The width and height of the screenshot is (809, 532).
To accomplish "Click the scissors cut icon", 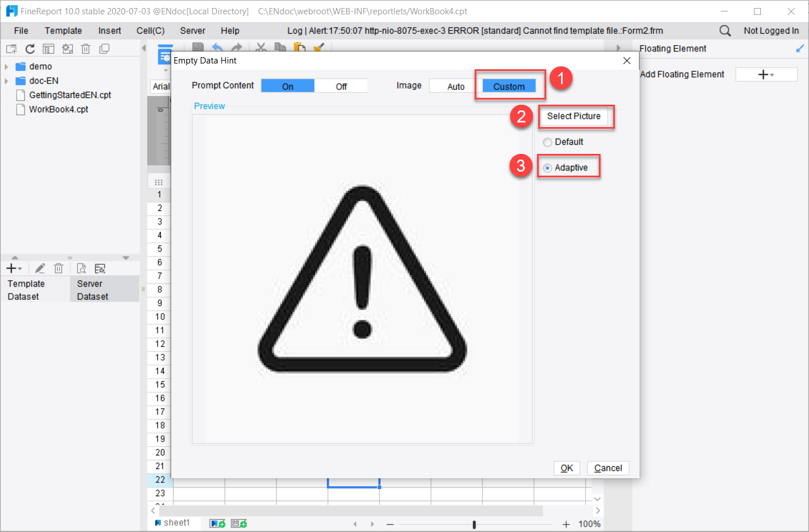I will click(x=261, y=47).
